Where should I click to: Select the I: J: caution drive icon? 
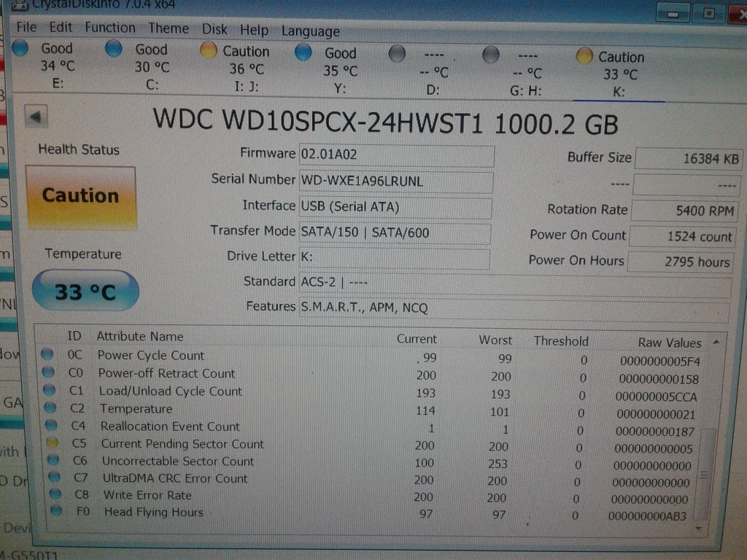[208, 50]
